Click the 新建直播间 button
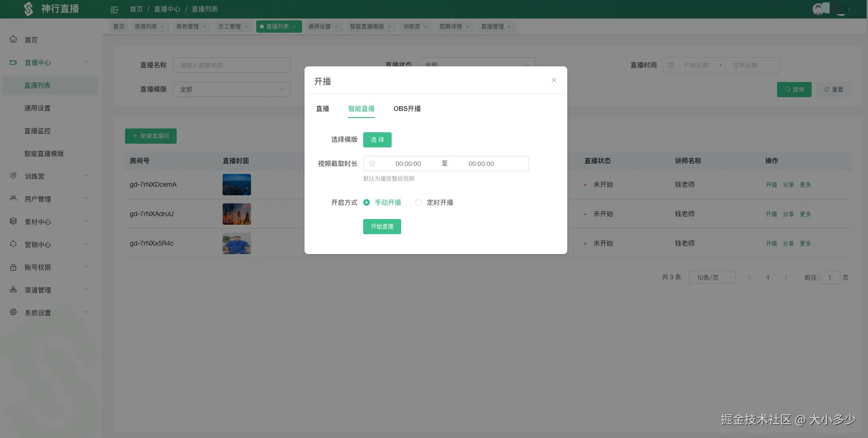 (x=151, y=136)
